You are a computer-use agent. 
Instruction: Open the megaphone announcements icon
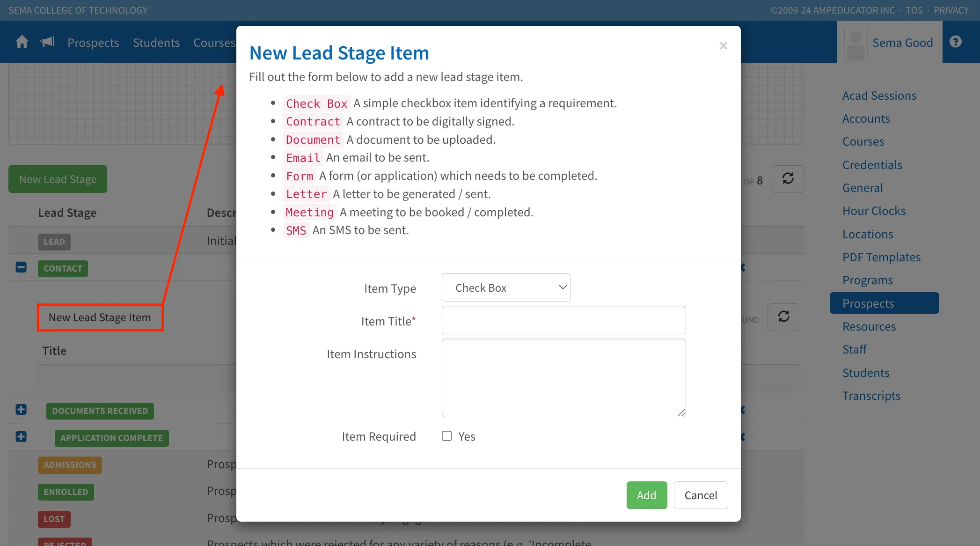(x=48, y=42)
